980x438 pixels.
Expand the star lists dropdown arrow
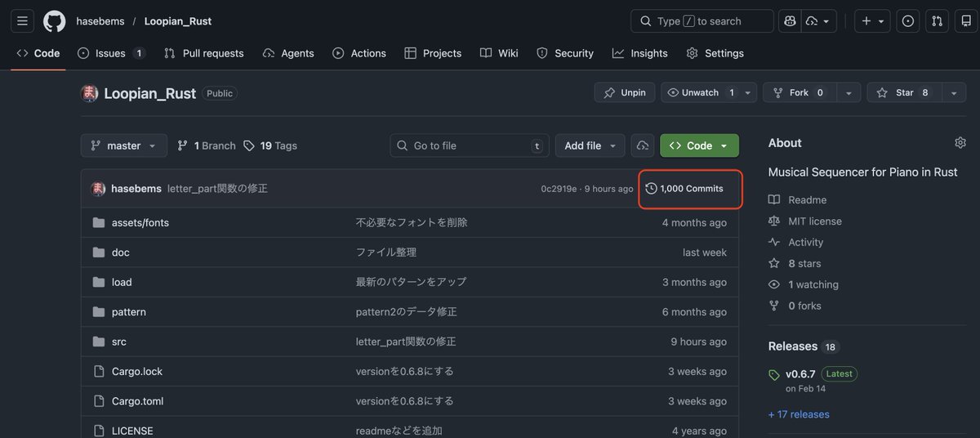click(953, 93)
